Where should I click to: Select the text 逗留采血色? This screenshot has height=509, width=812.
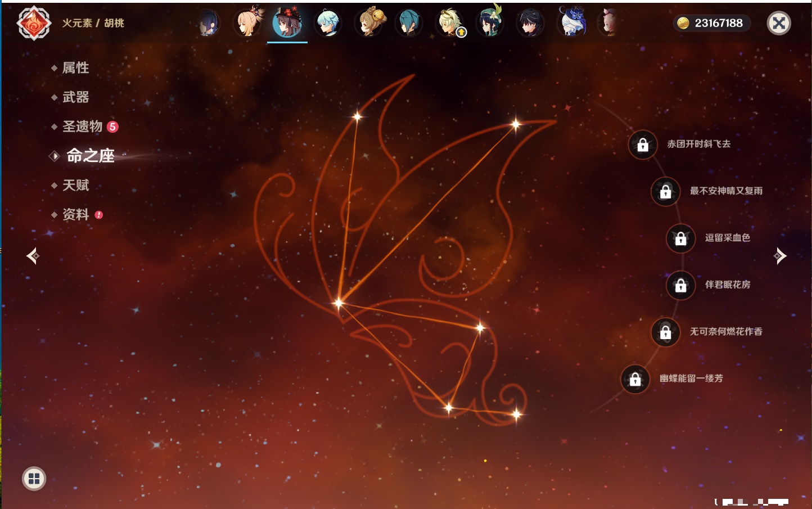click(x=728, y=237)
